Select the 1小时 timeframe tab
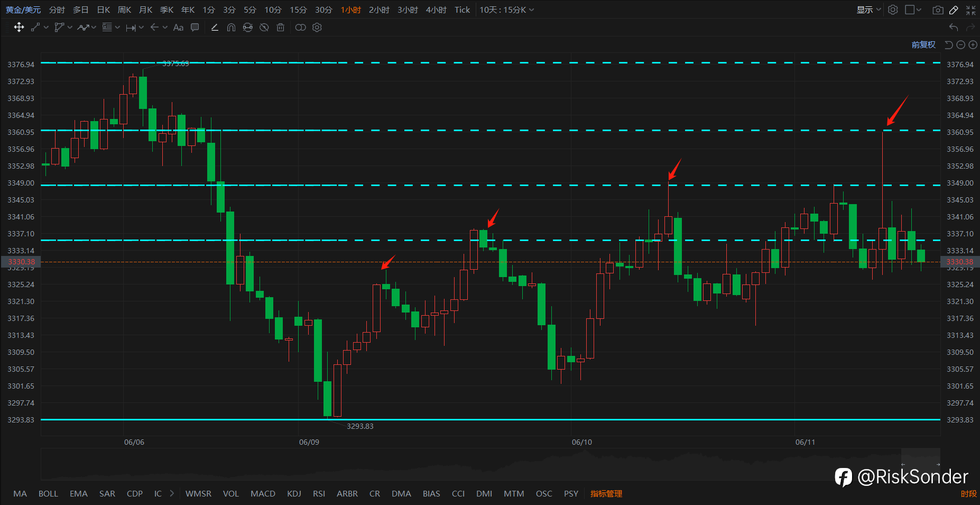This screenshot has width=980, height=505. coord(351,10)
